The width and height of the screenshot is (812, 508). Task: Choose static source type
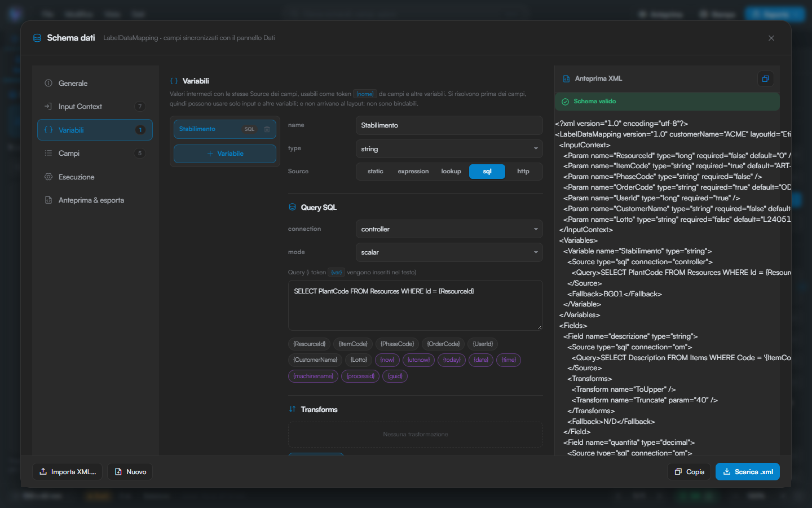[x=375, y=172]
